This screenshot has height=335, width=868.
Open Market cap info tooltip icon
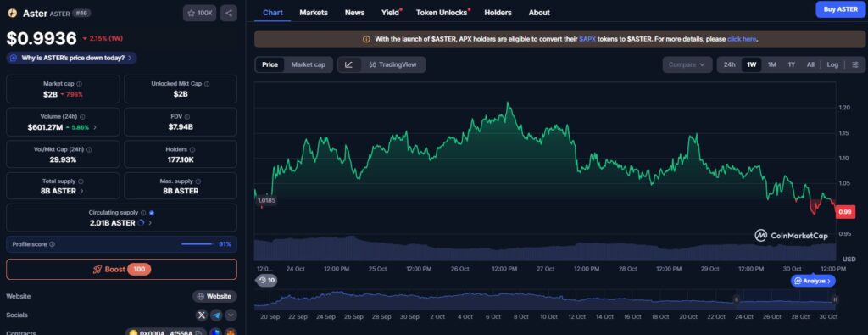coord(79,84)
